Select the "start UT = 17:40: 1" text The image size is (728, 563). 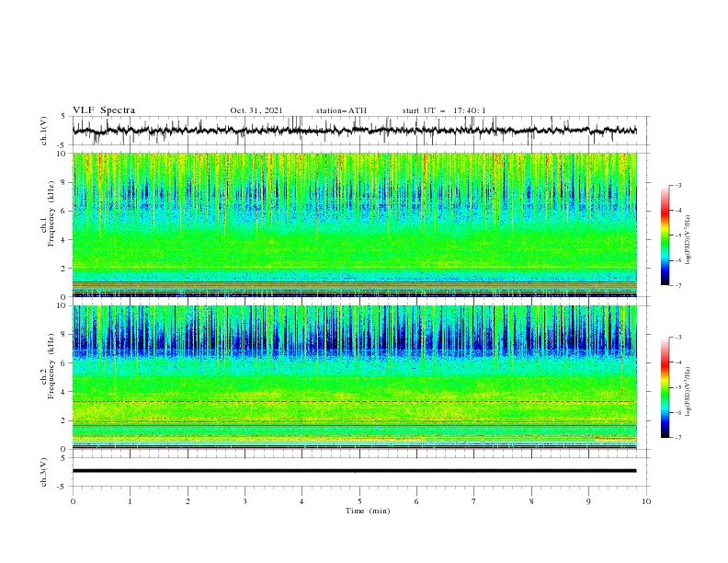[444, 110]
